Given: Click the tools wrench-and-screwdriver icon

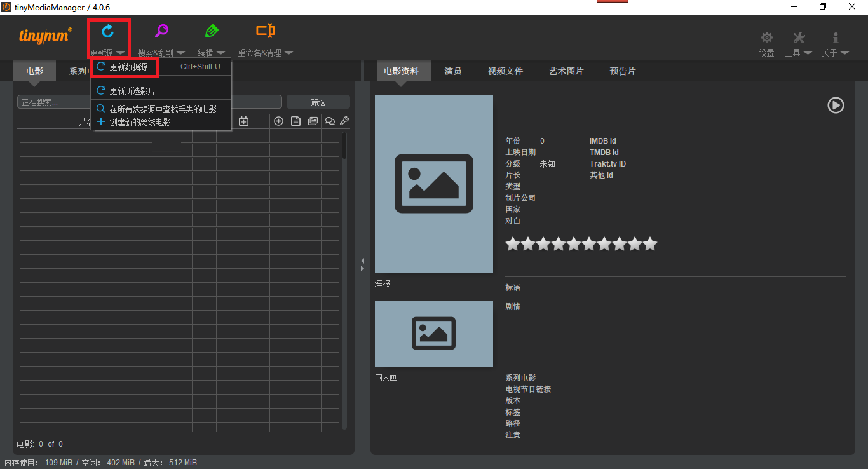Looking at the screenshot, I should pyautogui.click(x=799, y=37).
